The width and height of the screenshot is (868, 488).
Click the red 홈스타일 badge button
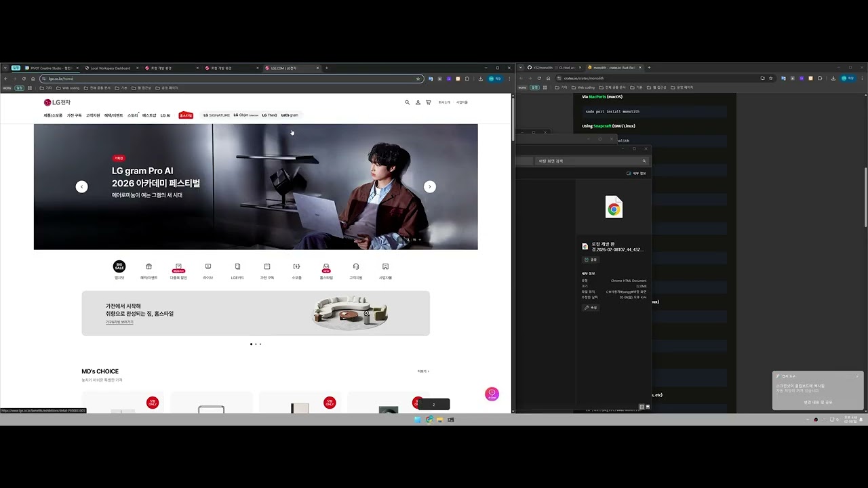186,115
